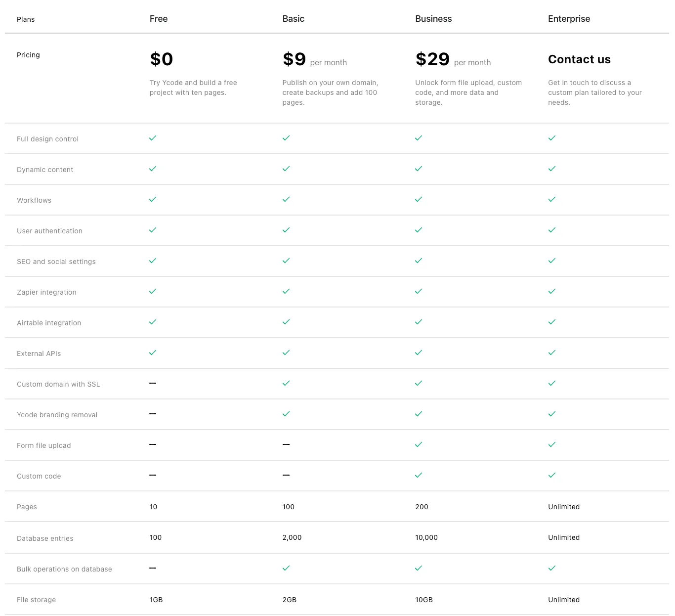Select the Business plan column header
This screenshot has width=675, height=616.
coord(433,19)
